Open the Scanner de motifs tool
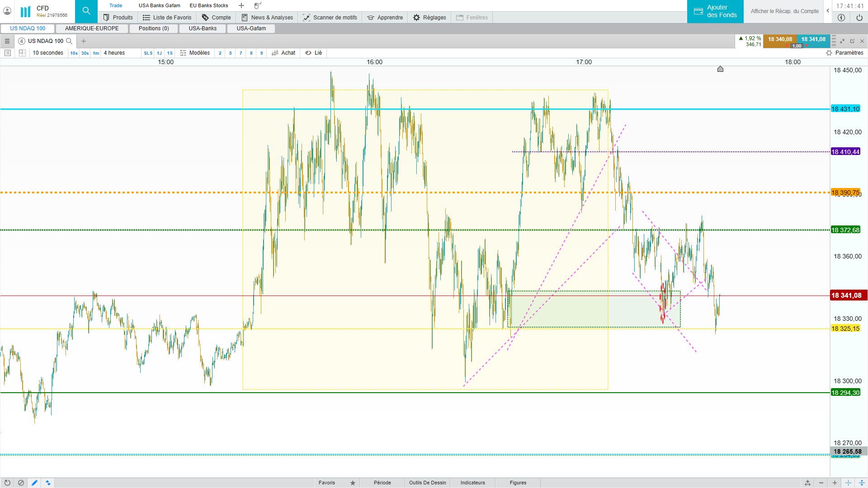The height and width of the screenshot is (488, 868). coord(330,18)
